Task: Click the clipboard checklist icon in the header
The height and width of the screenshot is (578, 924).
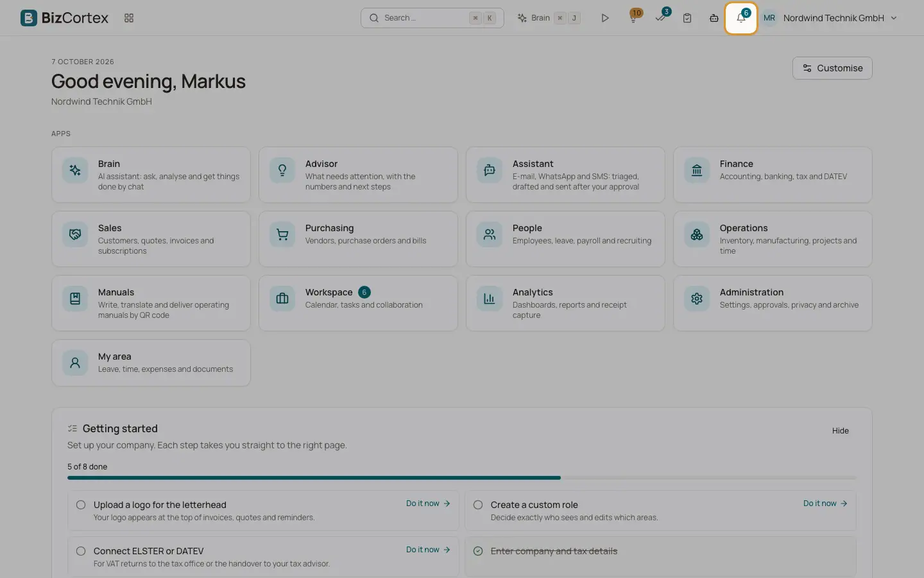Action: tap(687, 18)
